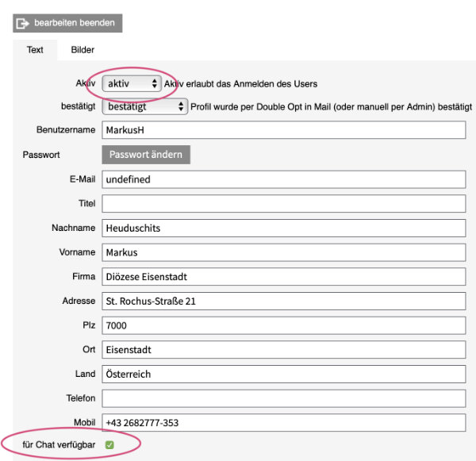Select the empty Titel field
This screenshot has height=461, width=476.
pyautogui.click(x=283, y=204)
